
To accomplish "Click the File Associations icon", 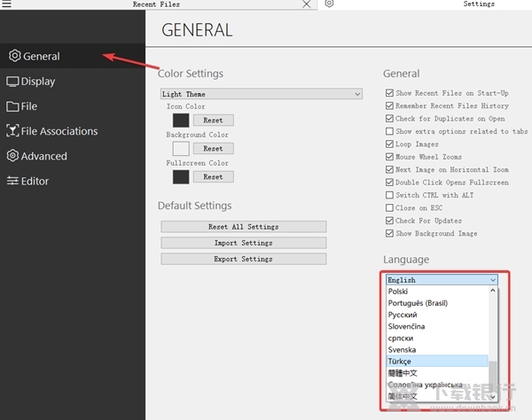I will point(13,131).
